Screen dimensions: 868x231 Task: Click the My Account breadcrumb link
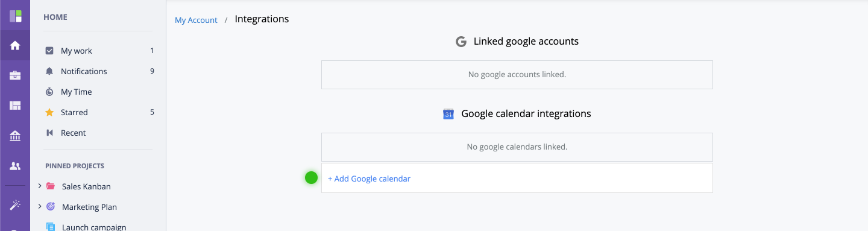coord(196,20)
